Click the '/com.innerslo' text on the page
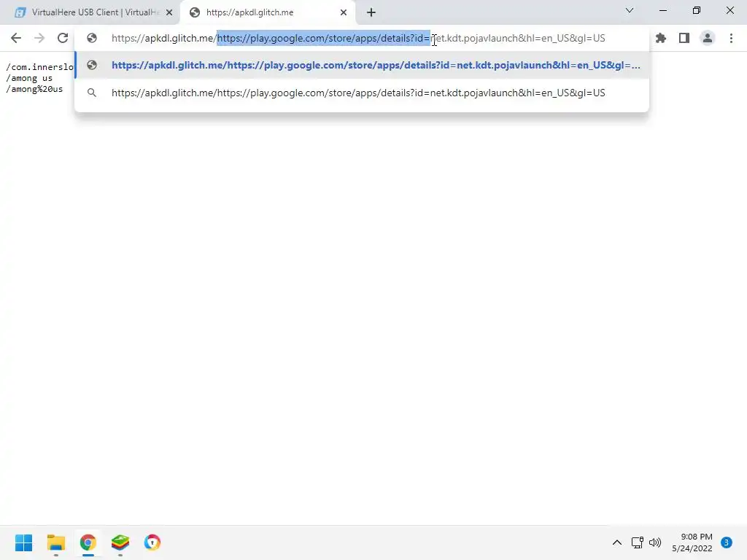Viewport: 747px width, 560px height. tap(39, 67)
